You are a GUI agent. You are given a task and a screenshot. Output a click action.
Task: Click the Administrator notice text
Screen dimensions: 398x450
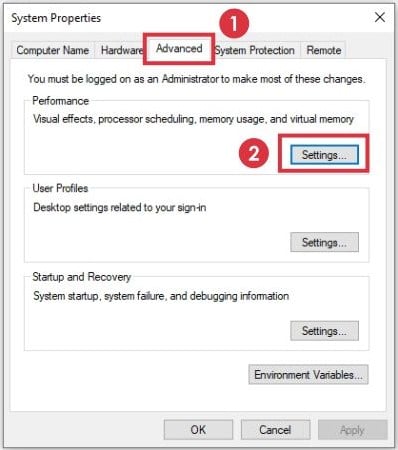(197, 79)
